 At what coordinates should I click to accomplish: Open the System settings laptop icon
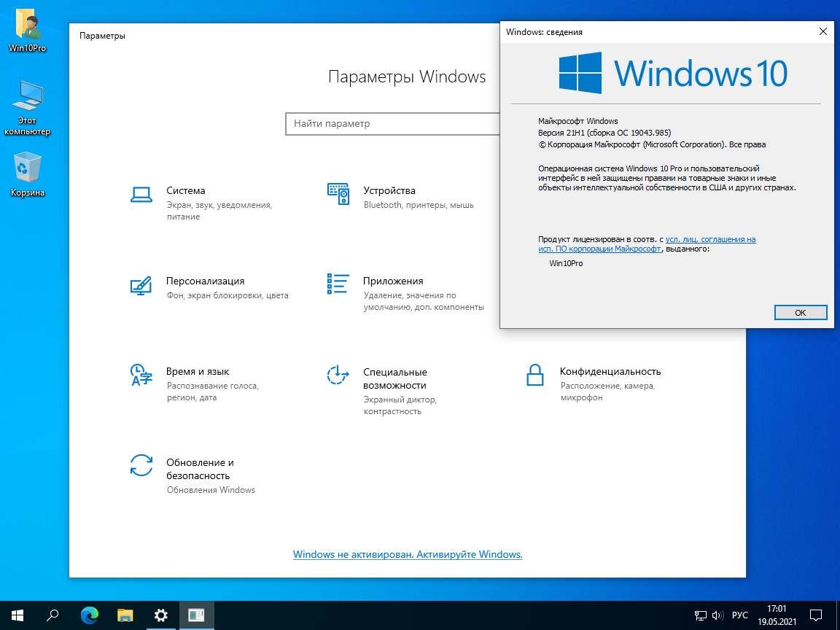pyautogui.click(x=141, y=195)
